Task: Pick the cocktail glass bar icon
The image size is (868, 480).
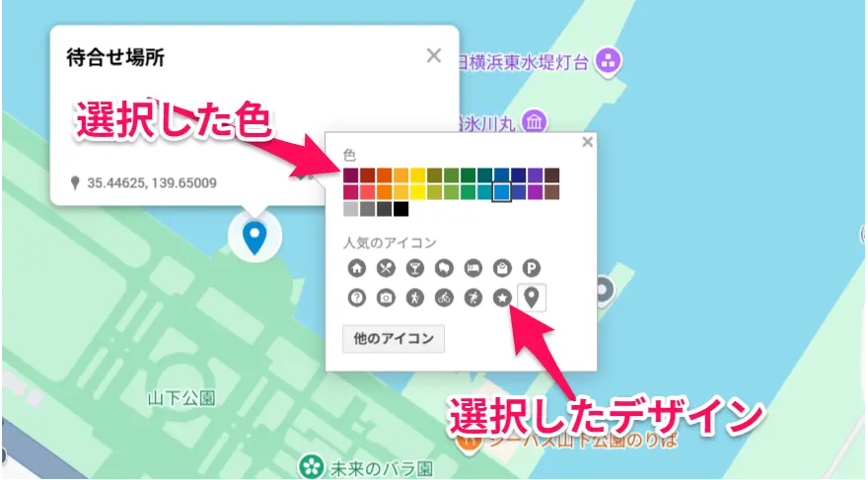Action: [414, 268]
